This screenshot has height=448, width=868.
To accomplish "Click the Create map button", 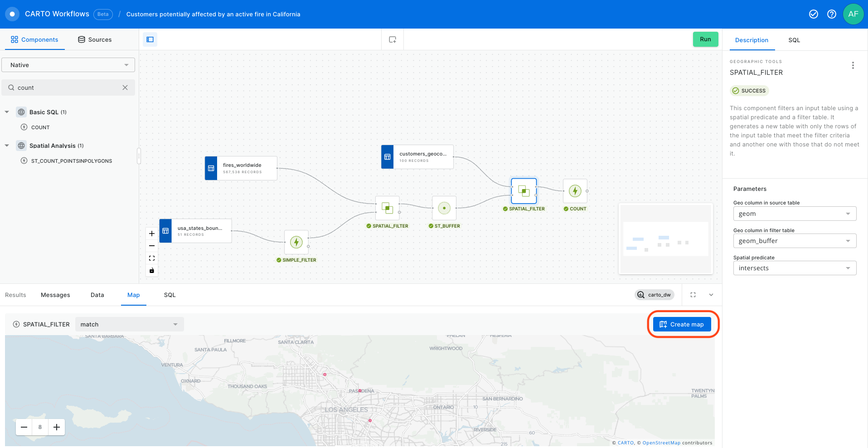I will coord(682,324).
